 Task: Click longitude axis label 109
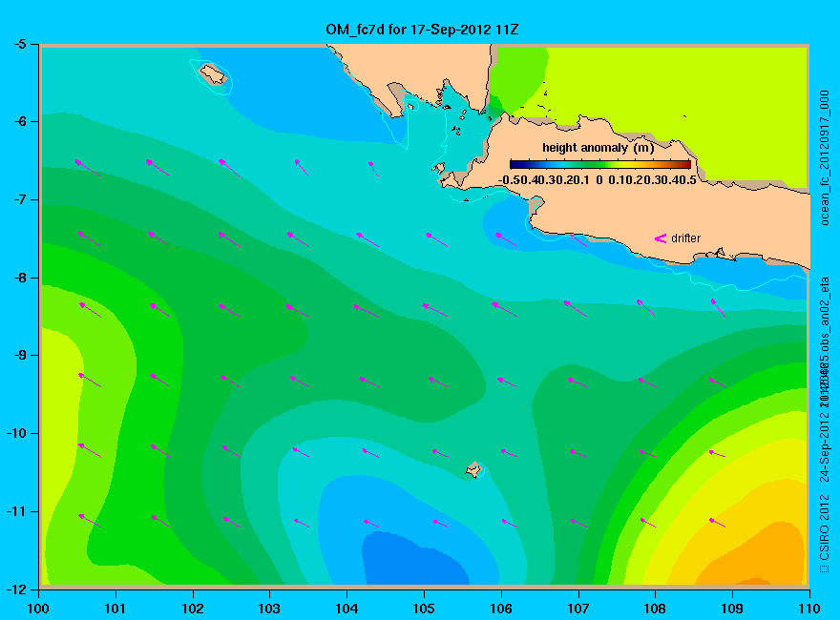coord(732,609)
